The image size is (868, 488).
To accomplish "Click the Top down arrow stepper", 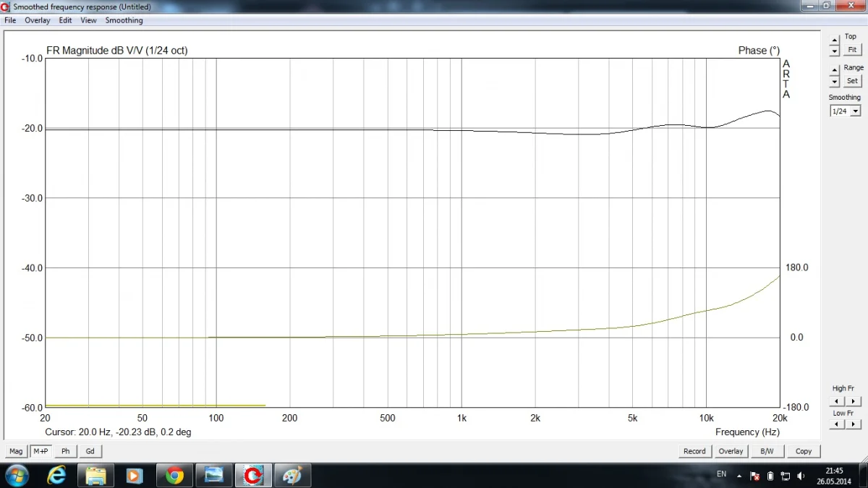I will (835, 51).
